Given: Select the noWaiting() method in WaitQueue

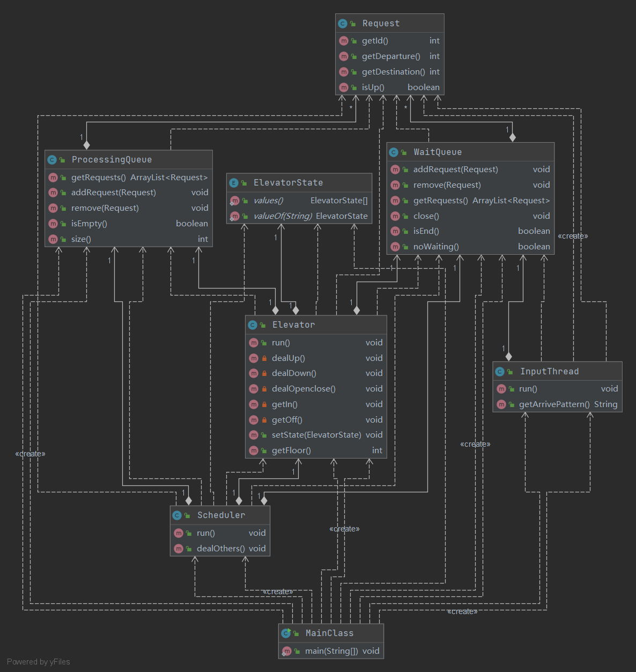Looking at the screenshot, I should tap(470, 247).
